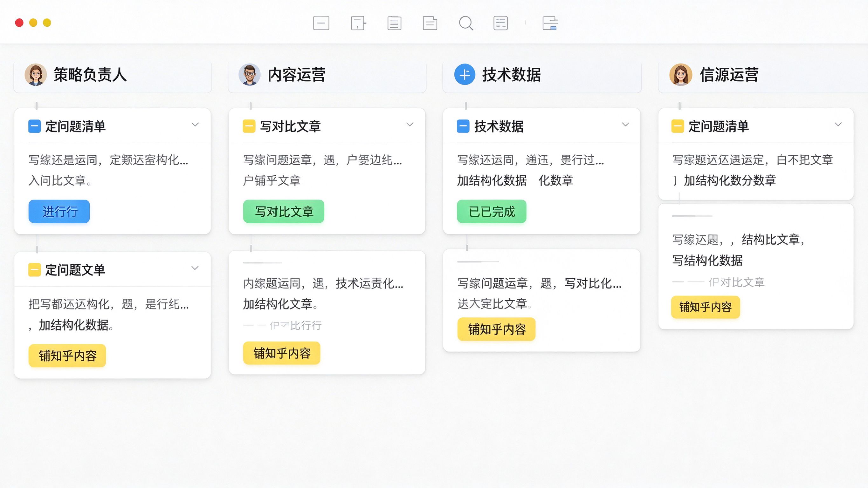
Task: Toggle blue status box on 技术数据 card
Action: tap(463, 126)
